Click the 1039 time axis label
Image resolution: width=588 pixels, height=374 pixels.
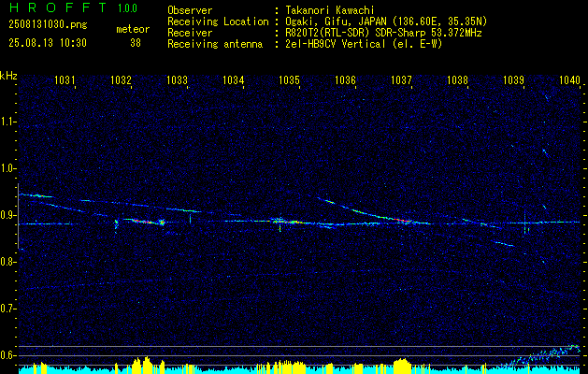click(x=513, y=79)
